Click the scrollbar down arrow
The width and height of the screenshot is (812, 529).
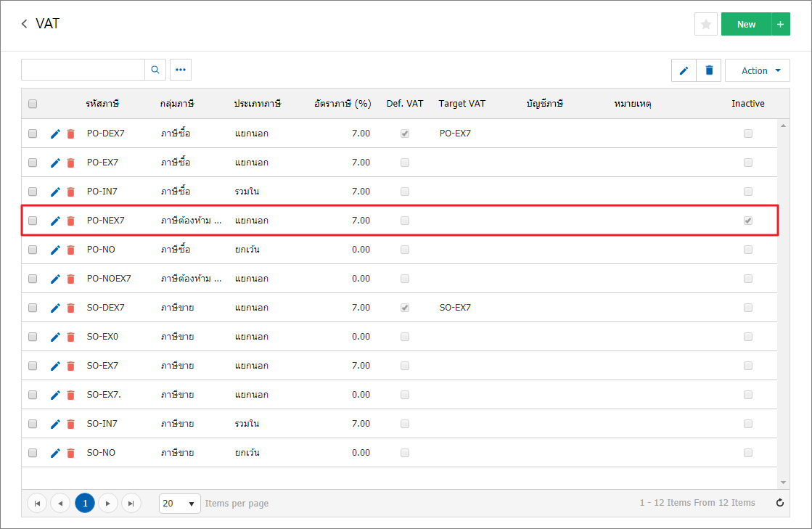(x=783, y=483)
